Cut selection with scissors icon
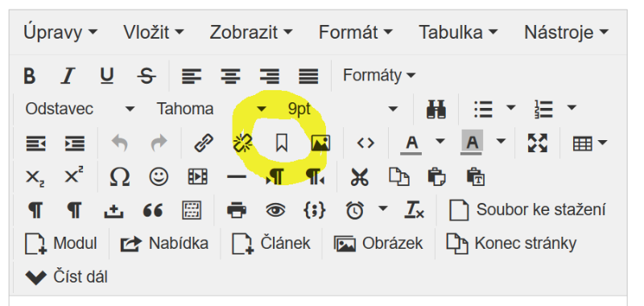The image size is (644, 306). click(360, 177)
